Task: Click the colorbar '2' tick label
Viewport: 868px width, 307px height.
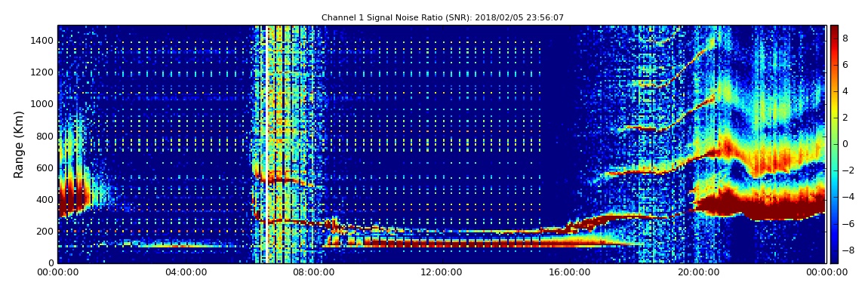Action: click(x=845, y=118)
